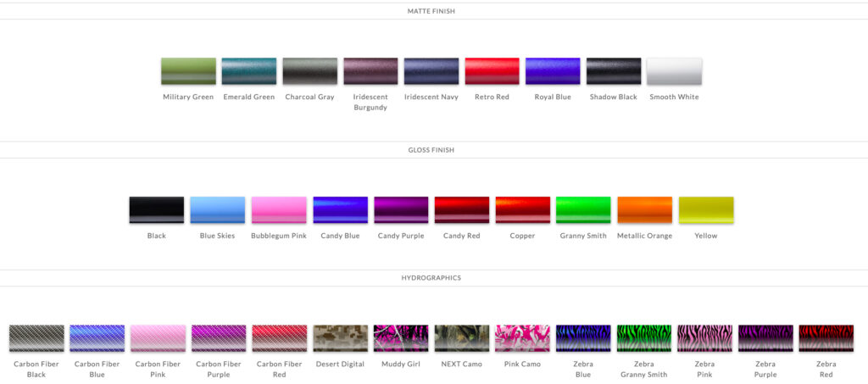Pick the Yellow gloss swatch
868x384 pixels.
coord(706,210)
